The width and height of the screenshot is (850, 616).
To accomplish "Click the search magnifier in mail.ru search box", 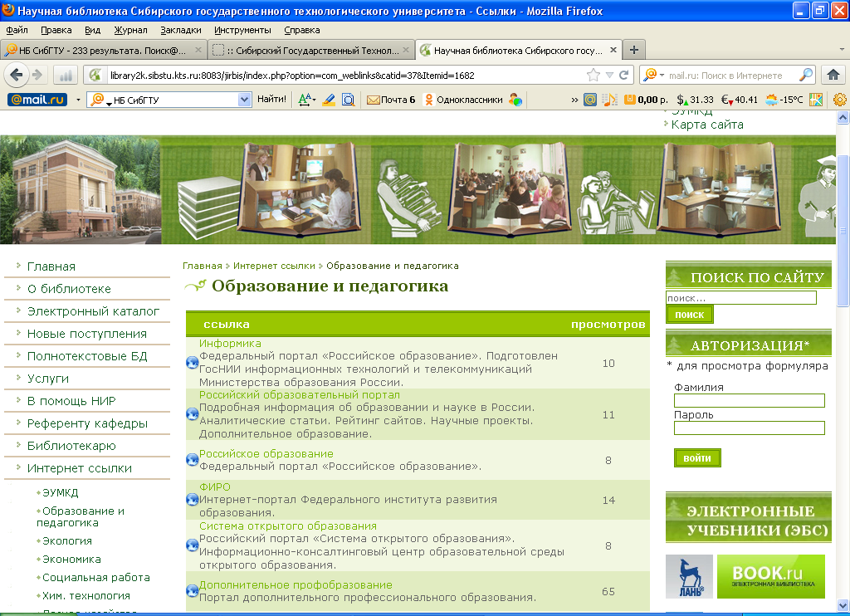I will [x=806, y=75].
